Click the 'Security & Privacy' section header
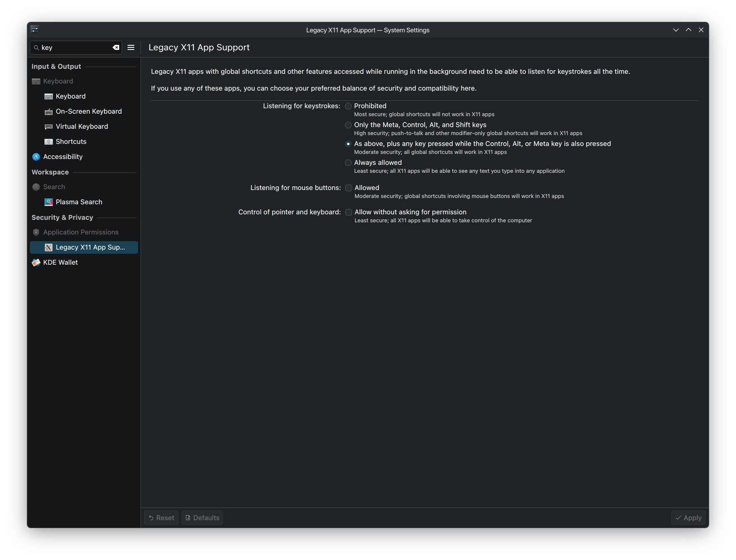The image size is (736, 560). pyautogui.click(x=62, y=218)
